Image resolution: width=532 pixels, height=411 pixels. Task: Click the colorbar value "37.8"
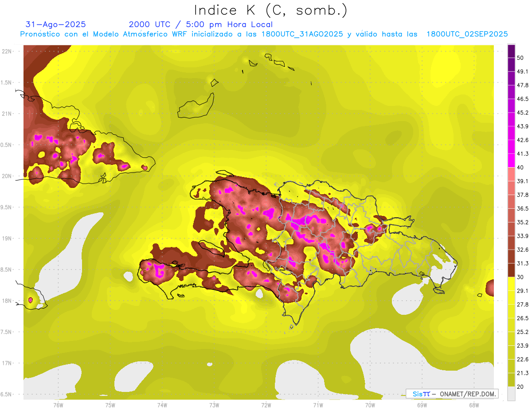tap(523, 195)
